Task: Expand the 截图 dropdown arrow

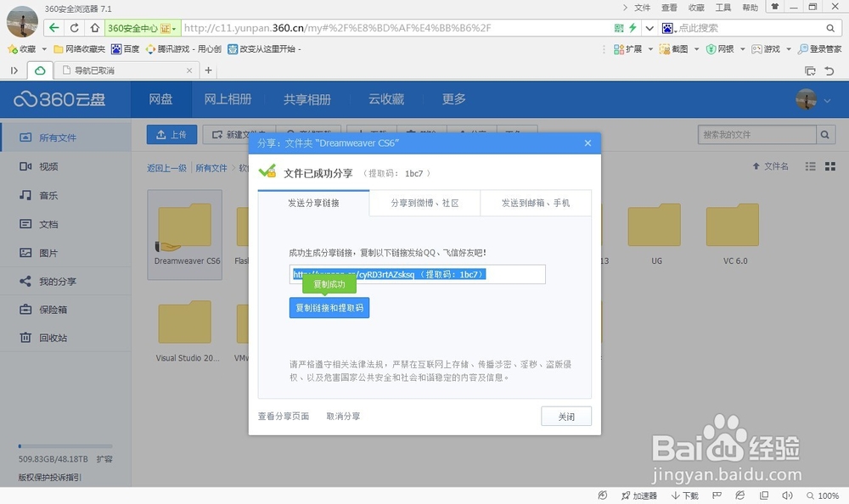Action: [x=696, y=49]
